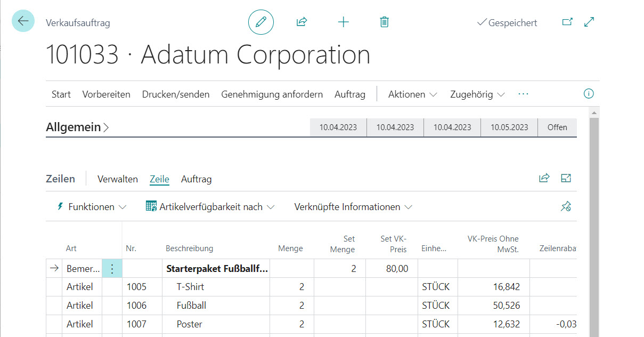The height and width of the screenshot is (337, 644).
Task: Open the Funktionen dropdown
Action: click(92, 207)
